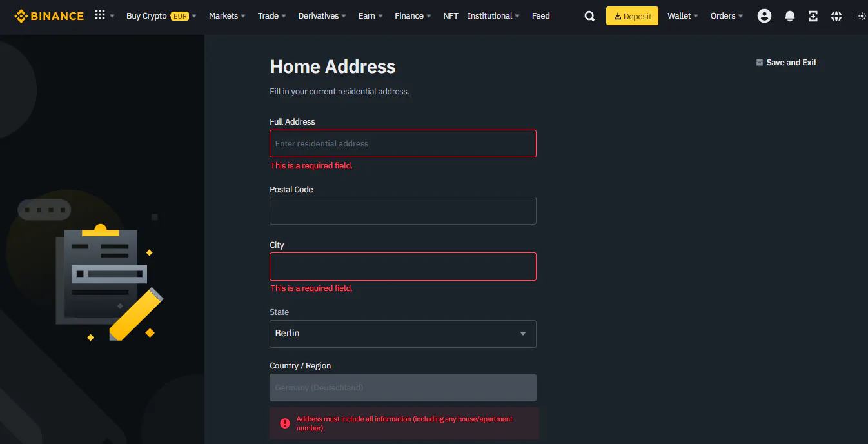Screen dimensions: 868x444
Task: Toggle the light theme sun icon
Action: click(862, 16)
